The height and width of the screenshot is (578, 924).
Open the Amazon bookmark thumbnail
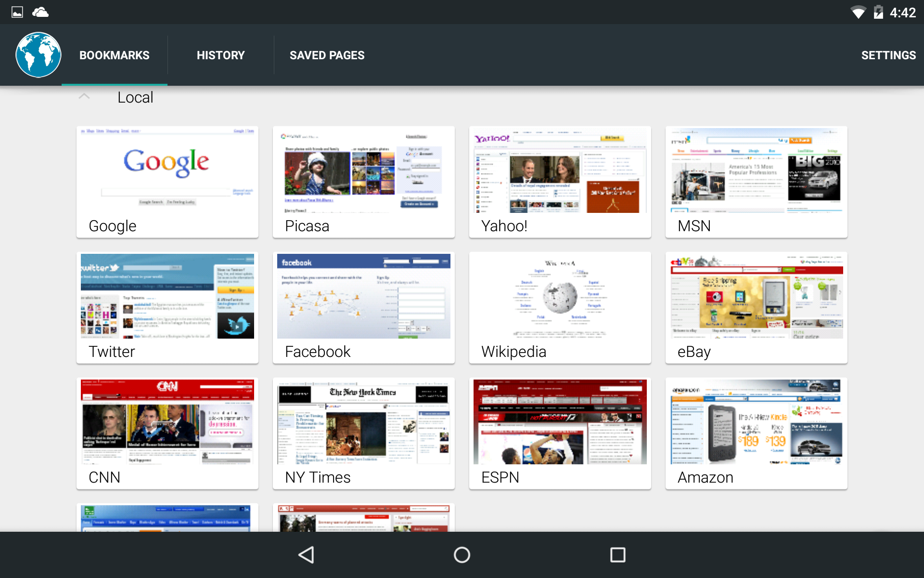[x=757, y=422]
